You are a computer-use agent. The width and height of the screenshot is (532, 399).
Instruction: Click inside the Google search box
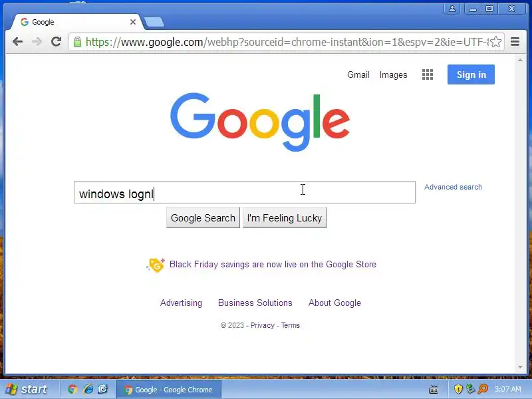tap(244, 192)
